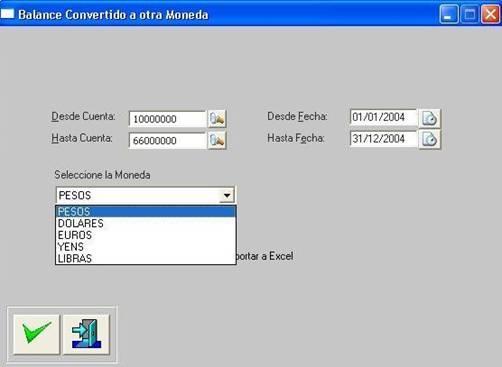The width and height of the screenshot is (502, 367).
Task: Pick EUROS from the dropdown list
Action: (x=146, y=235)
